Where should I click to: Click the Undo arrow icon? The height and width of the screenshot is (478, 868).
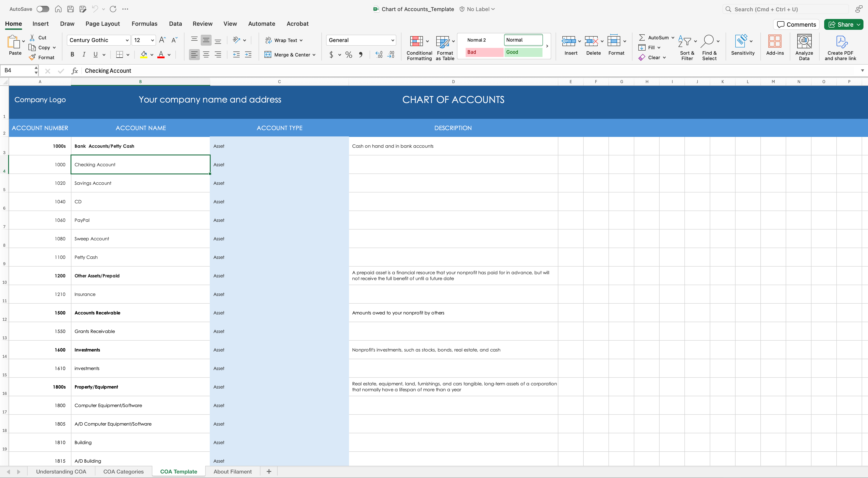[x=95, y=9]
